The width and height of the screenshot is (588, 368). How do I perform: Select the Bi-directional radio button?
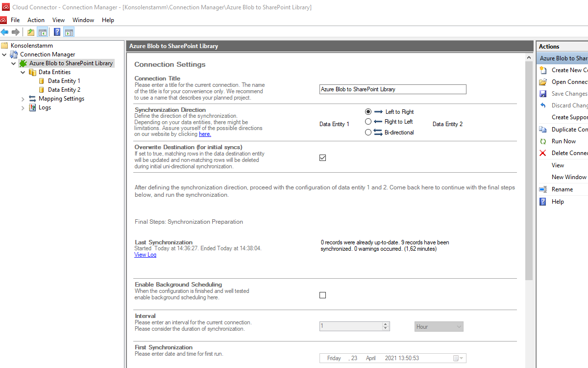click(x=368, y=132)
